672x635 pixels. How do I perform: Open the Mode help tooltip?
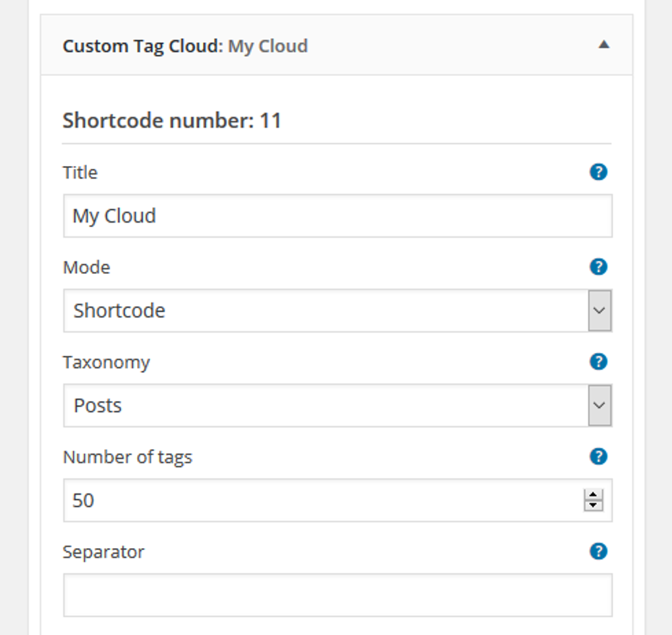pos(598,267)
